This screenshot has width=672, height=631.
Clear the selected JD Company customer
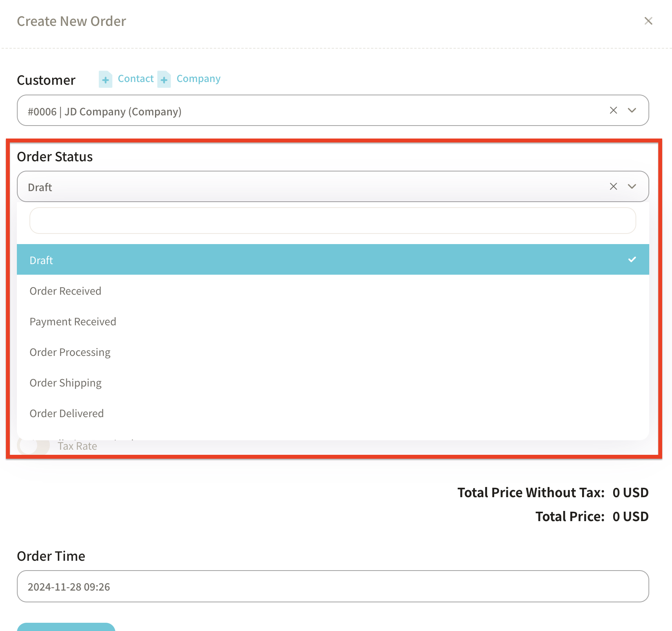point(613,110)
